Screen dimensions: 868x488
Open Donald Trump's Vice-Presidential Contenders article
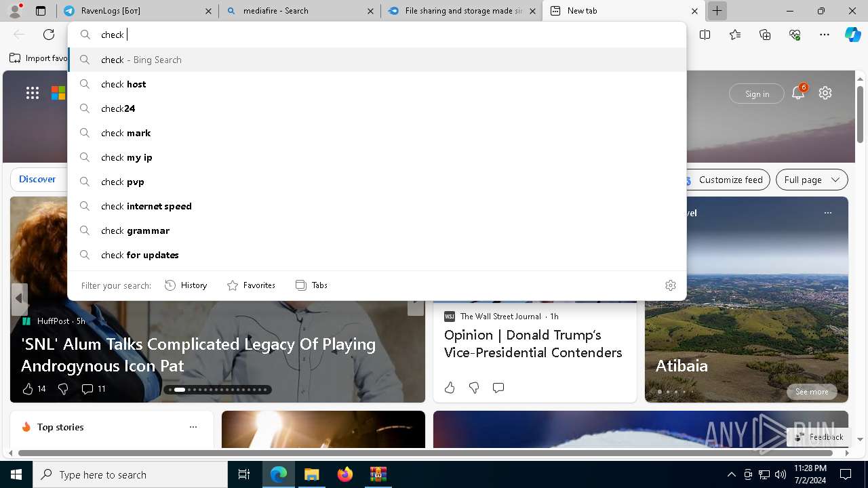click(x=533, y=344)
